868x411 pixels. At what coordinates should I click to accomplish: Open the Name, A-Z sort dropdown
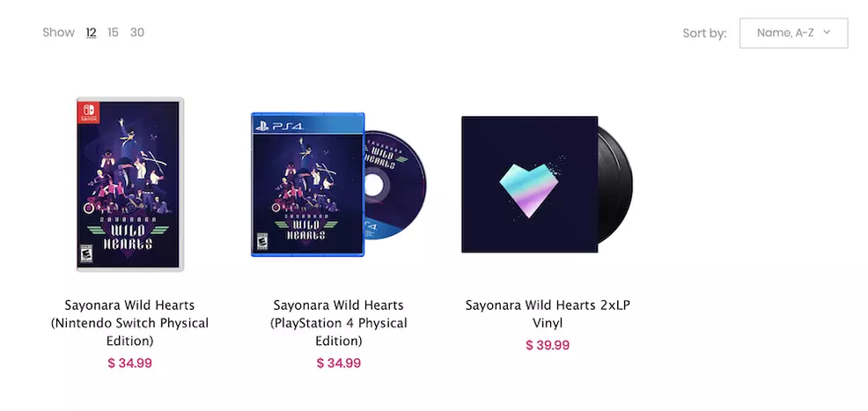(x=793, y=33)
